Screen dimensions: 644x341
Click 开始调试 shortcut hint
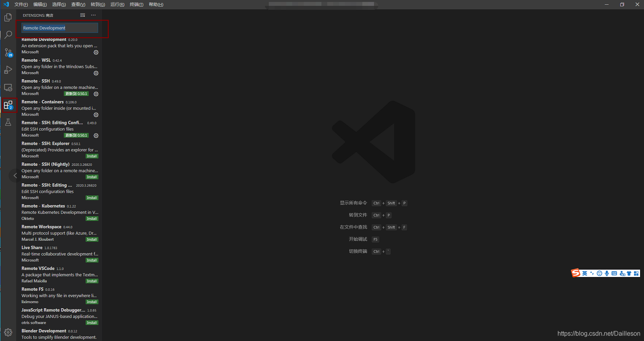pos(358,239)
